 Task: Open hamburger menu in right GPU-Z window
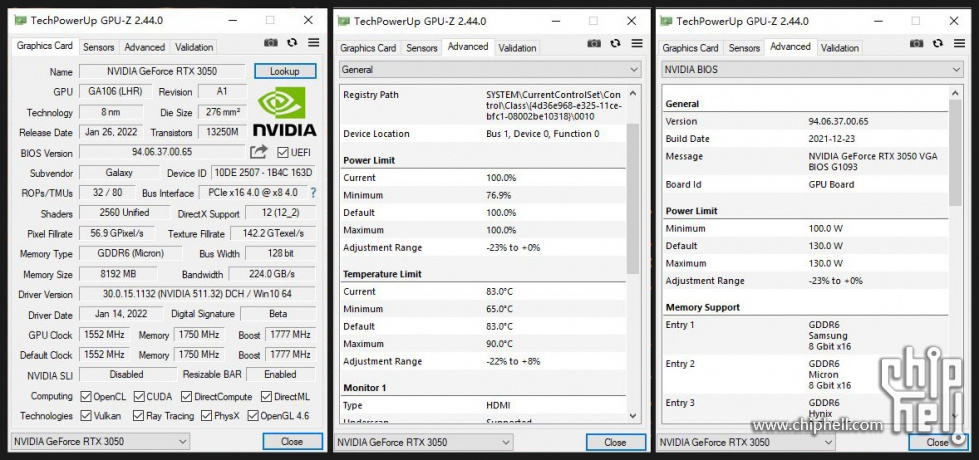(960, 43)
